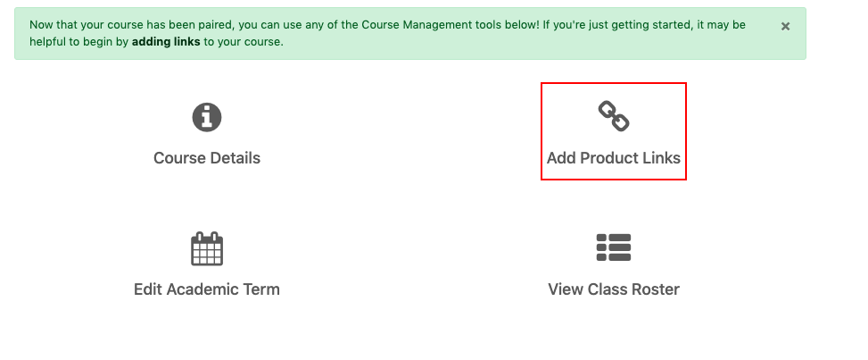Click the grid calendar symbol above Edit Academic Term
Screen dimensions: 868x360
206,248
